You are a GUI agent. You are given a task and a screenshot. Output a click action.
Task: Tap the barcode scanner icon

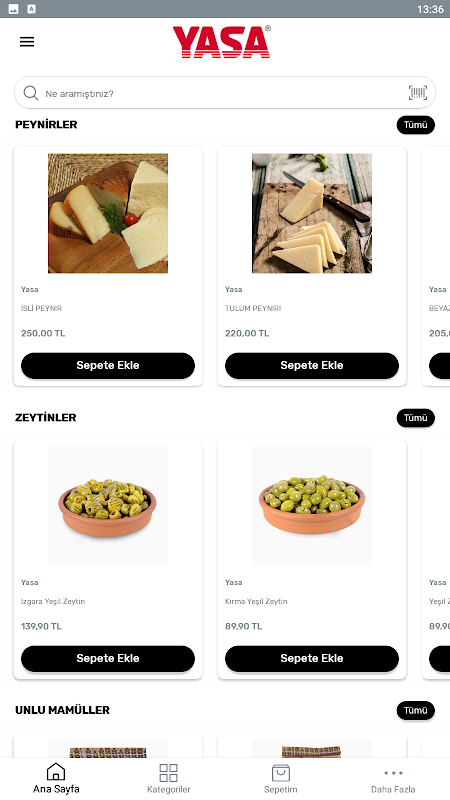pos(418,93)
